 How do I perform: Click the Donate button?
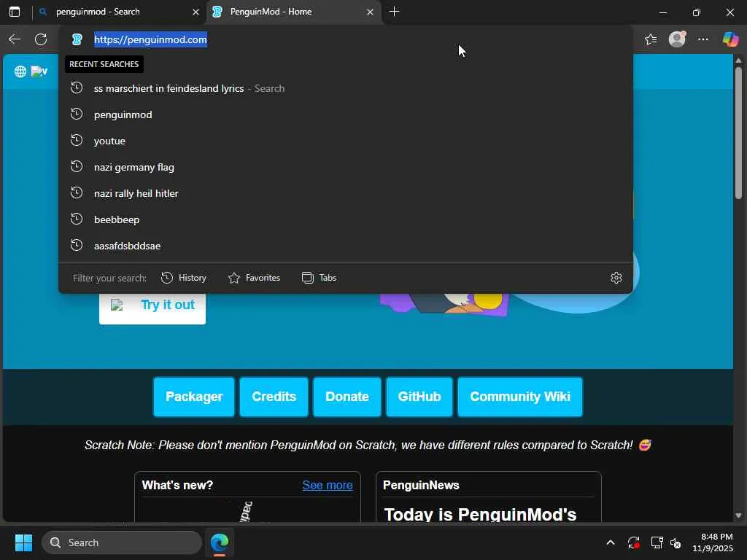tap(347, 397)
